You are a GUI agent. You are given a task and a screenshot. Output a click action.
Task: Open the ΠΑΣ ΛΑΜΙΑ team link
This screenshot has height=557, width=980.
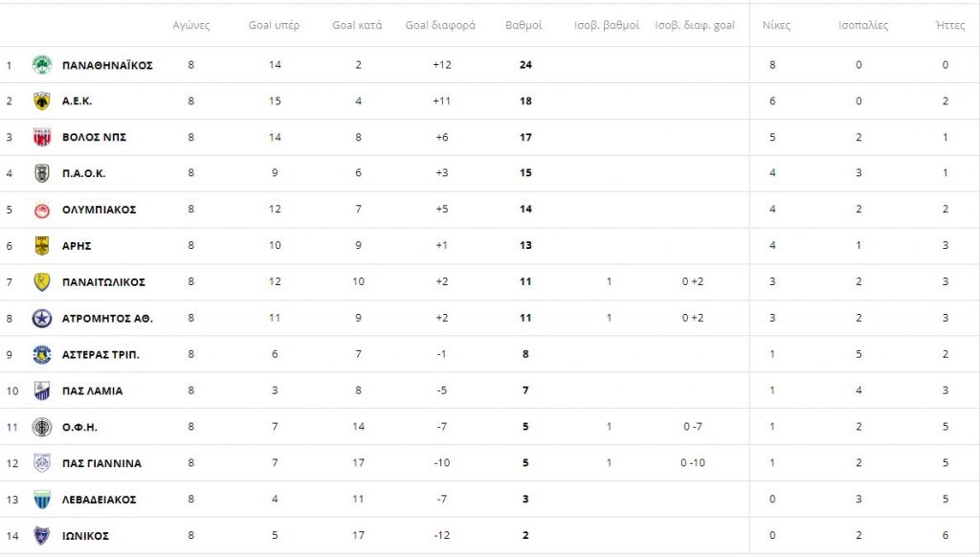[93, 390]
